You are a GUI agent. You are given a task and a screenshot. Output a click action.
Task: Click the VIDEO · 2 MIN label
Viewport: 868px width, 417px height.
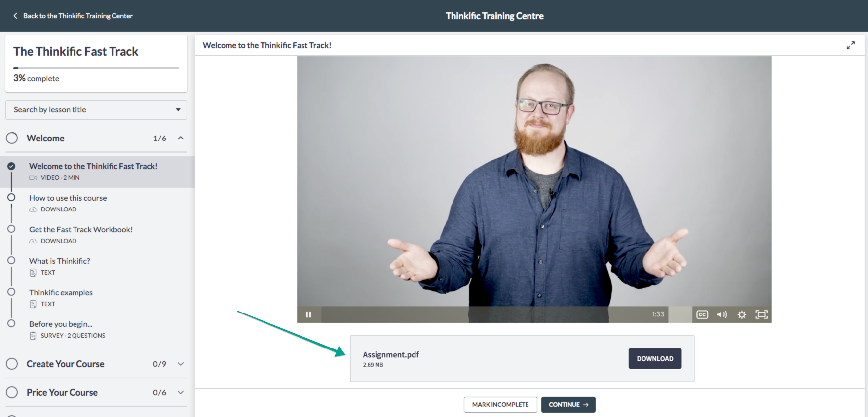[x=60, y=178]
